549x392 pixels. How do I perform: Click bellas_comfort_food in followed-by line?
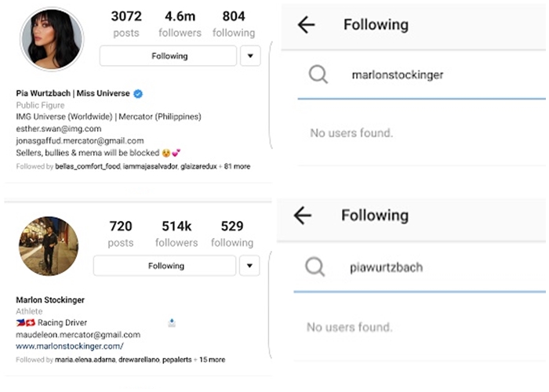pyautogui.click(x=87, y=167)
